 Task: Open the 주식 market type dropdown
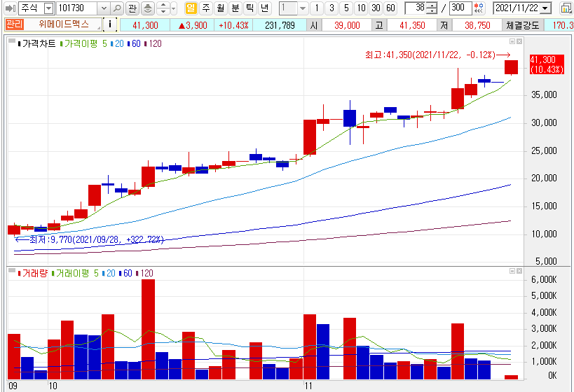pos(48,8)
